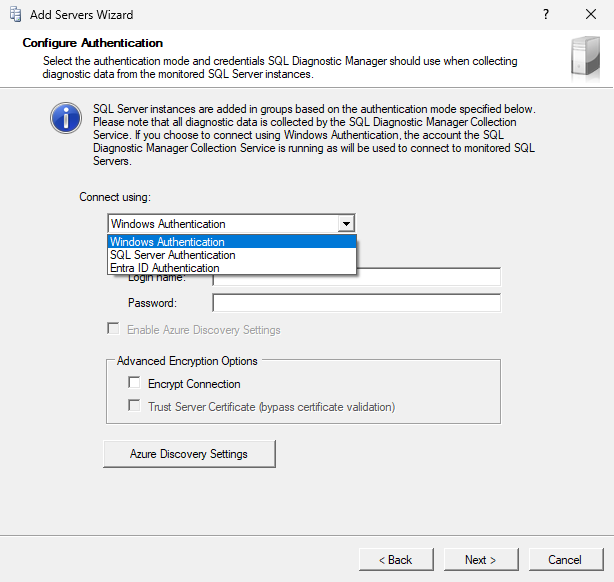
Task: Click the Configure Authentication heading
Action: click(92, 43)
